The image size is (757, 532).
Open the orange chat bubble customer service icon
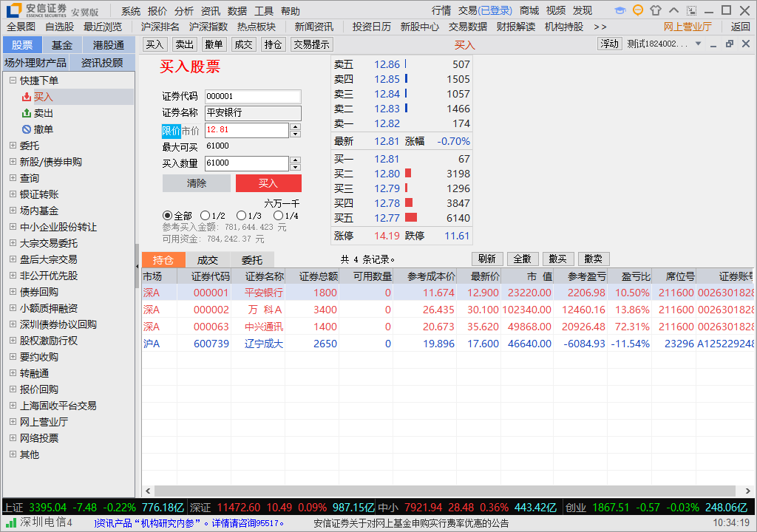tap(638, 10)
